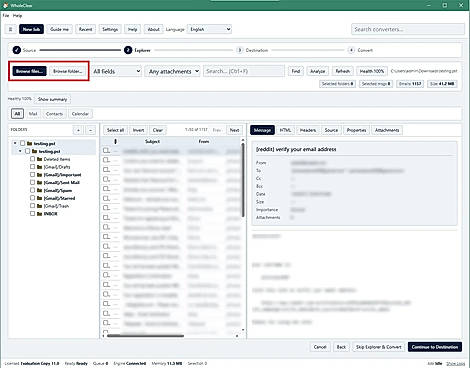
Task: Open the hamburger sidebar menu icon
Action: (x=11, y=29)
